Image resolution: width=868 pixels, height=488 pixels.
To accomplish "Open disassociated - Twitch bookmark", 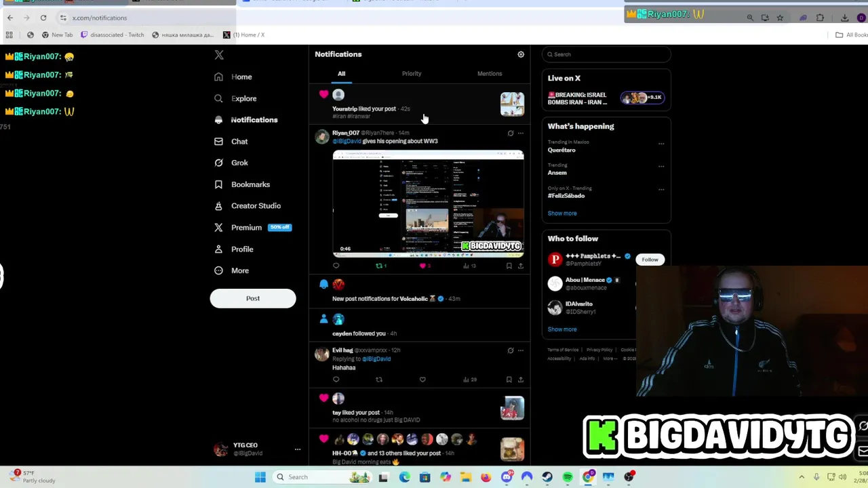I will pyautogui.click(x=112, y=35).
